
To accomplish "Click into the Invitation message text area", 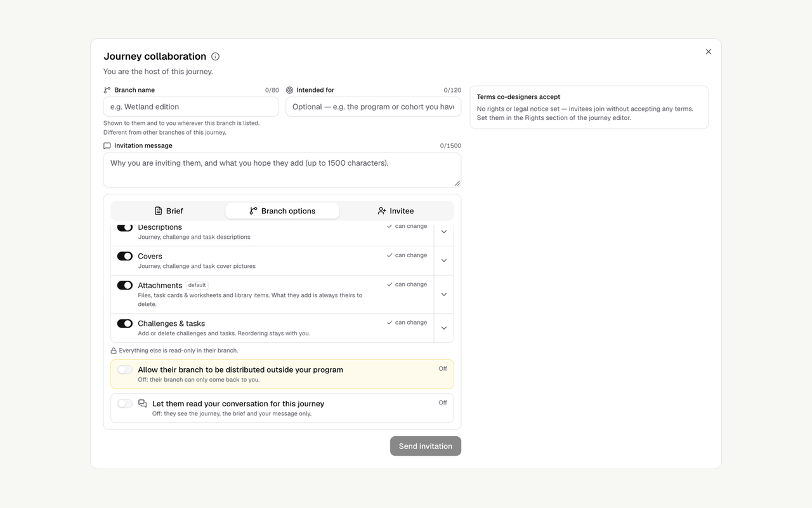I will (x=282, y=170).
